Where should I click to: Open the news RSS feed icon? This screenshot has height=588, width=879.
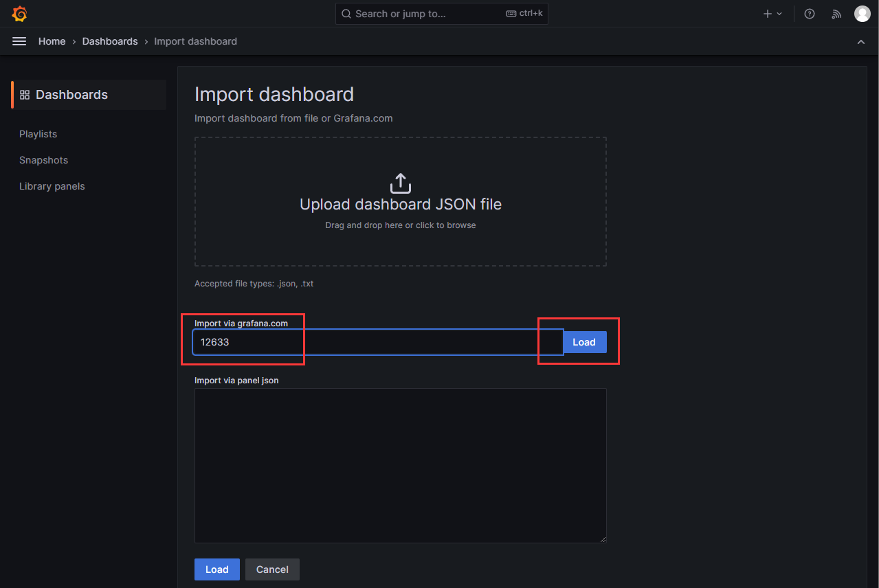pyautogui.click(x=836, y=14)
